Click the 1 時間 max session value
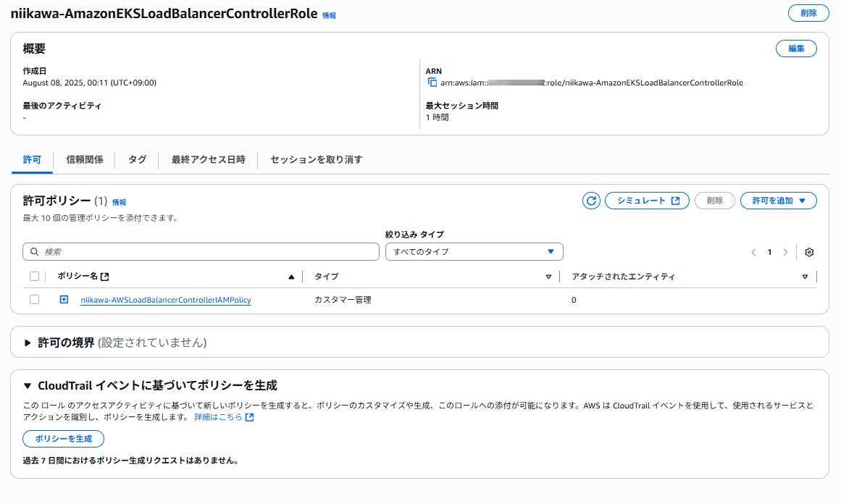 click(x=437, y=117)
